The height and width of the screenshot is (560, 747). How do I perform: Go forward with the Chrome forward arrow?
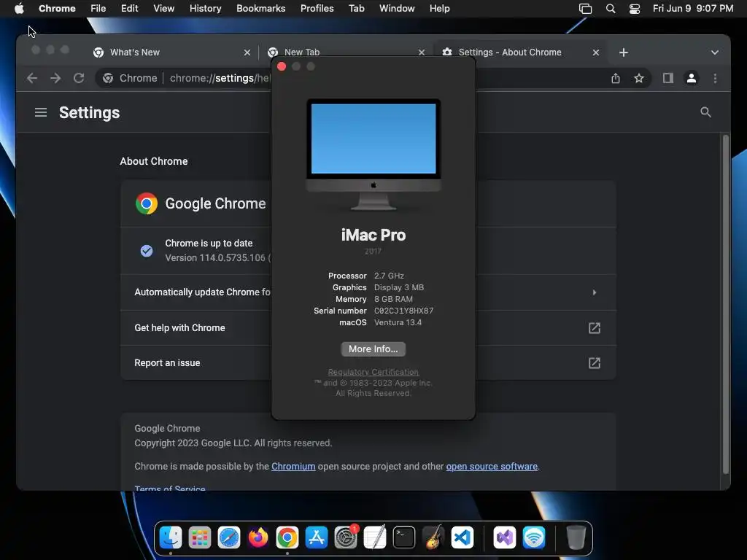[55, 78]
